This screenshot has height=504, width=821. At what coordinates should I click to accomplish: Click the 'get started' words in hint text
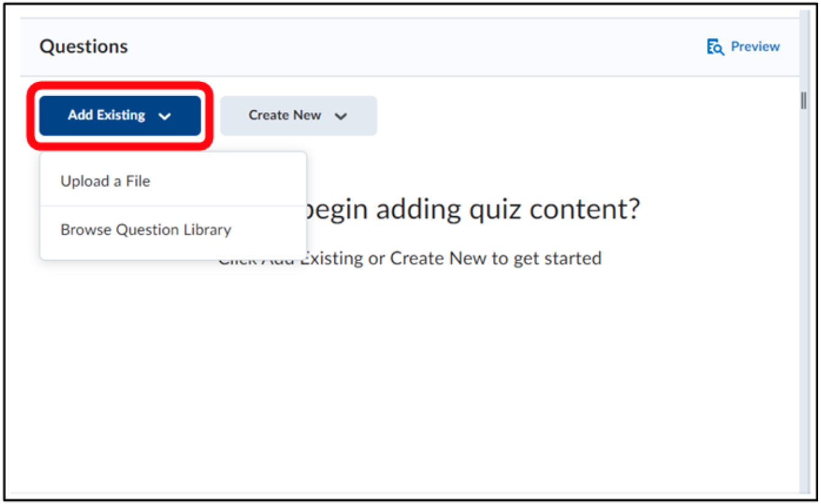pos(557,258)
